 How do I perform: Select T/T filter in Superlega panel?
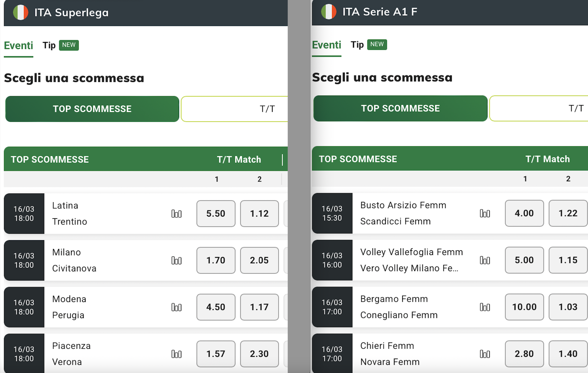coord(234,109)
